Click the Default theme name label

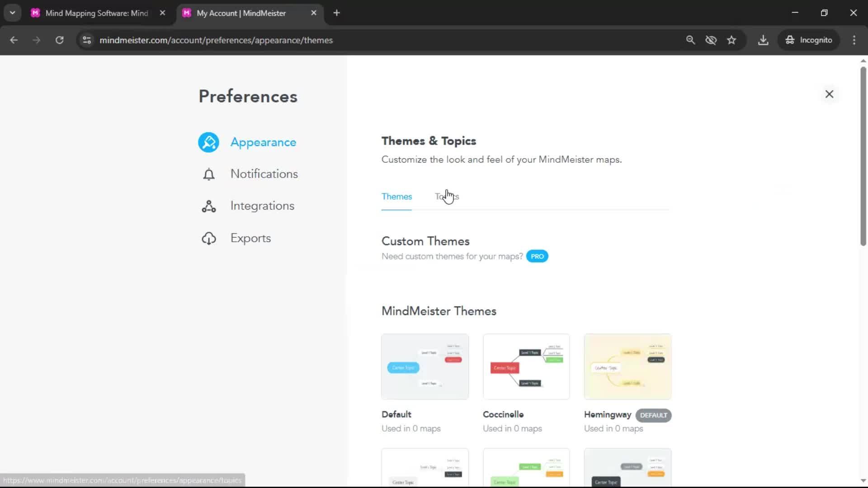(396, 414)
